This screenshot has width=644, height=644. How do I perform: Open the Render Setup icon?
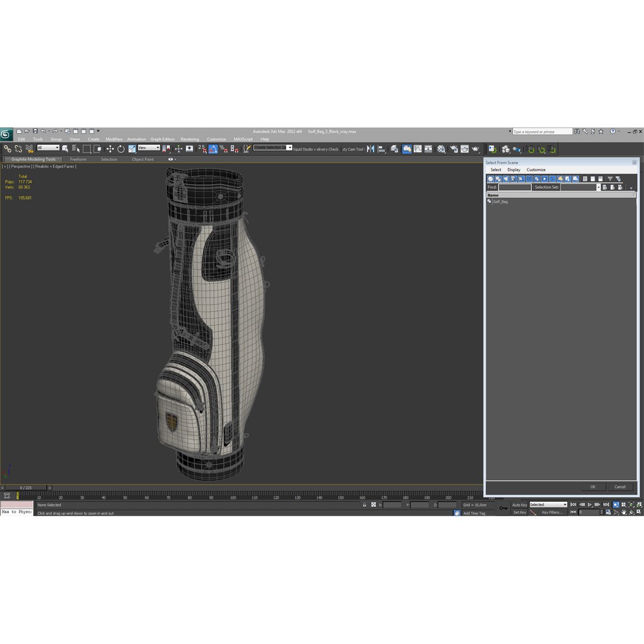tap(454, 149)
